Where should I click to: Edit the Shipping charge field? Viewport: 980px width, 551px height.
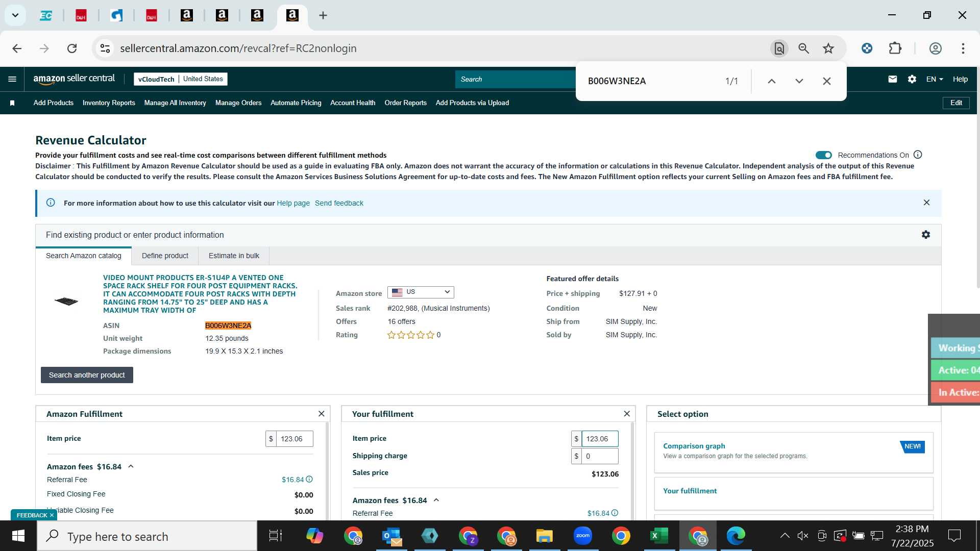click(600, 456)
